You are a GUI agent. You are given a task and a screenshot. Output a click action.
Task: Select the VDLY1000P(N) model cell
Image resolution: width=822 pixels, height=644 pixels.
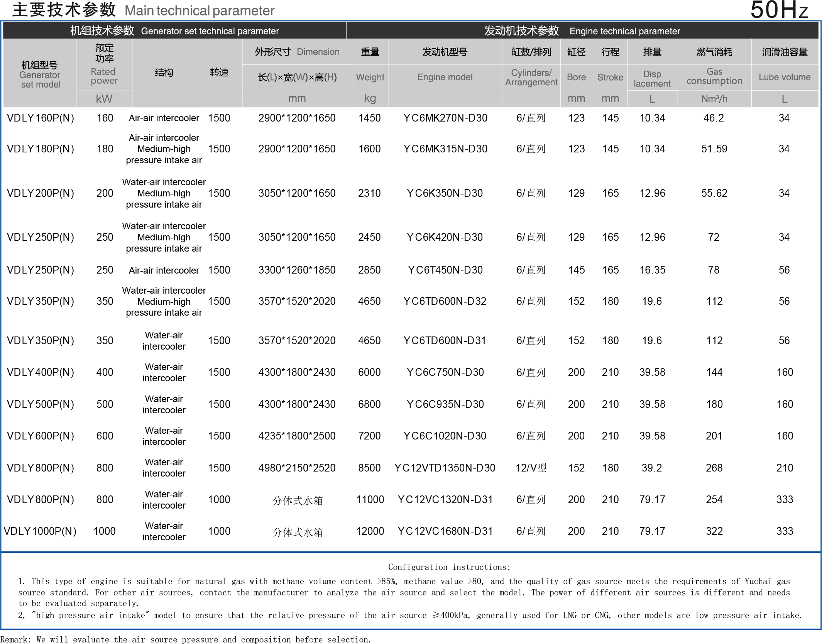pos(40,531)
